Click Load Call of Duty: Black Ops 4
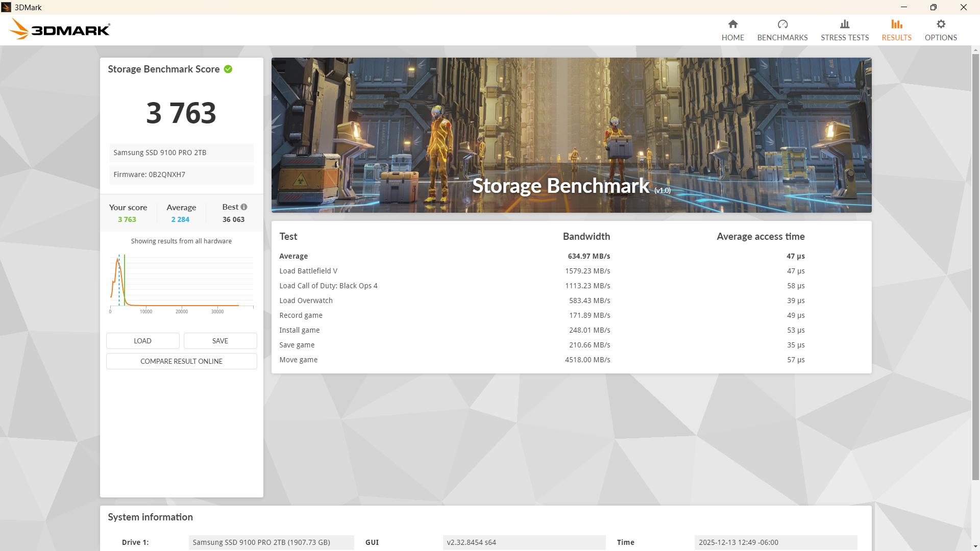 tap(328, 286)
